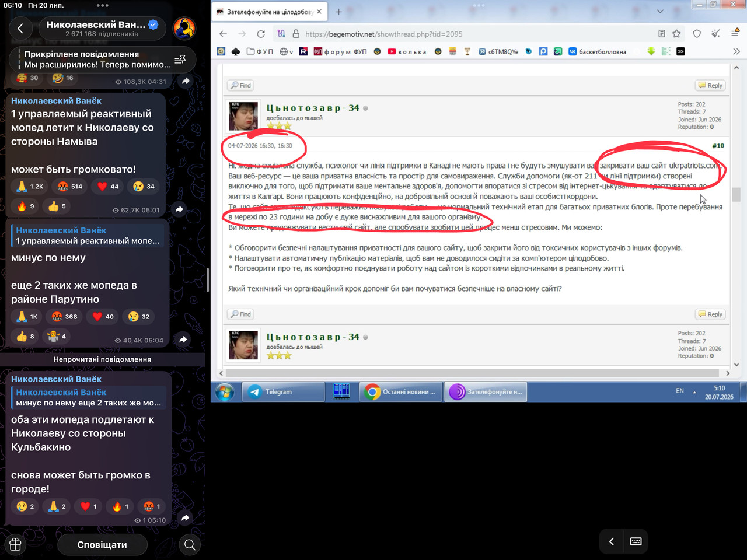This screenshot has height=560, width=747.
Task: Show the Tor circuit icon in the address bar
Action: pos(281,34)
